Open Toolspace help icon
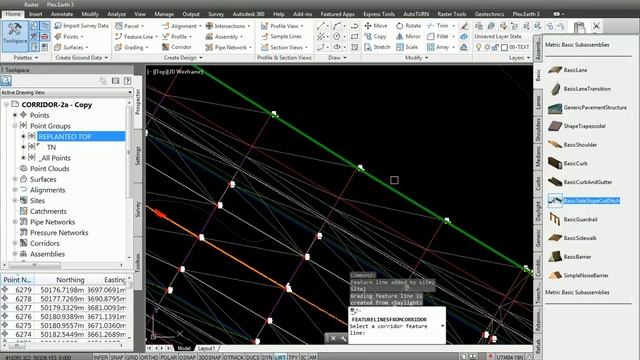This screenshot has height=360, width=640. click(x=127, y=81)
